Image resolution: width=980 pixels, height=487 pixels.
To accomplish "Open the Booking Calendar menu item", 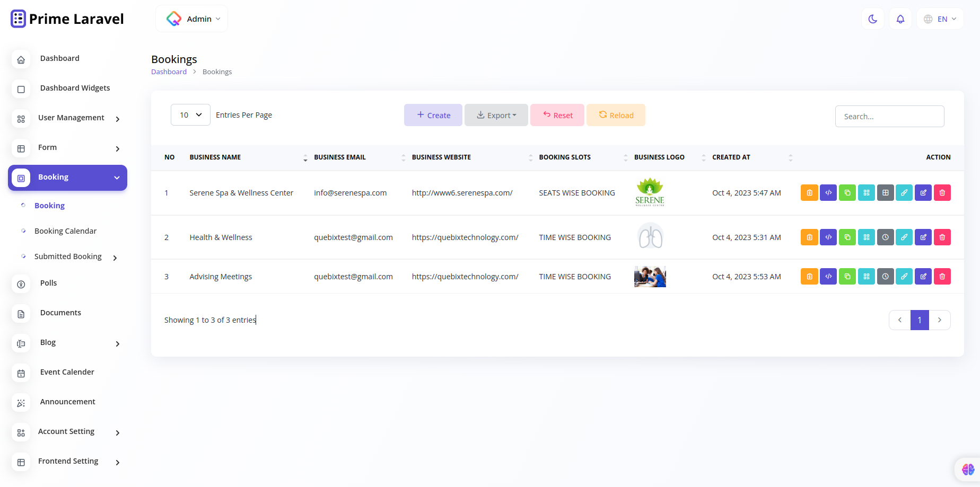I will coord(65,231).
